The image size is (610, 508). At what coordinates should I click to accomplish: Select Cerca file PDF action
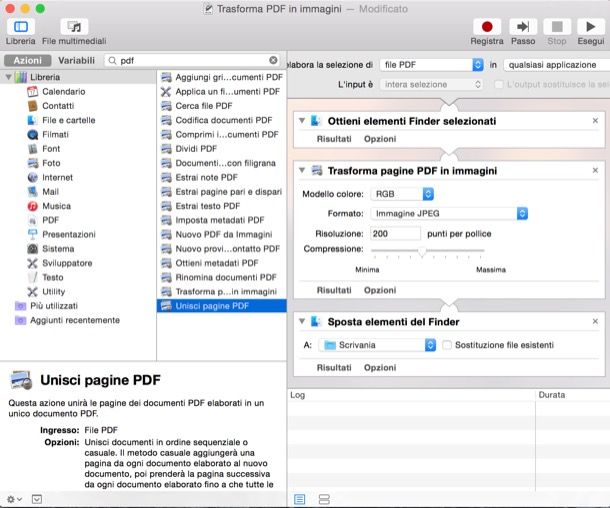point(222,106)
